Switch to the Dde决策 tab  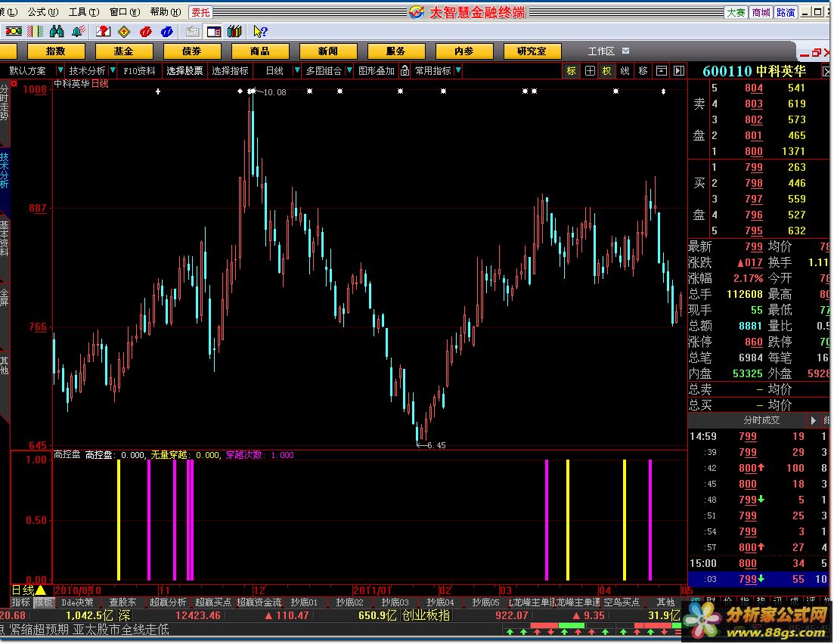coord(77,602)
